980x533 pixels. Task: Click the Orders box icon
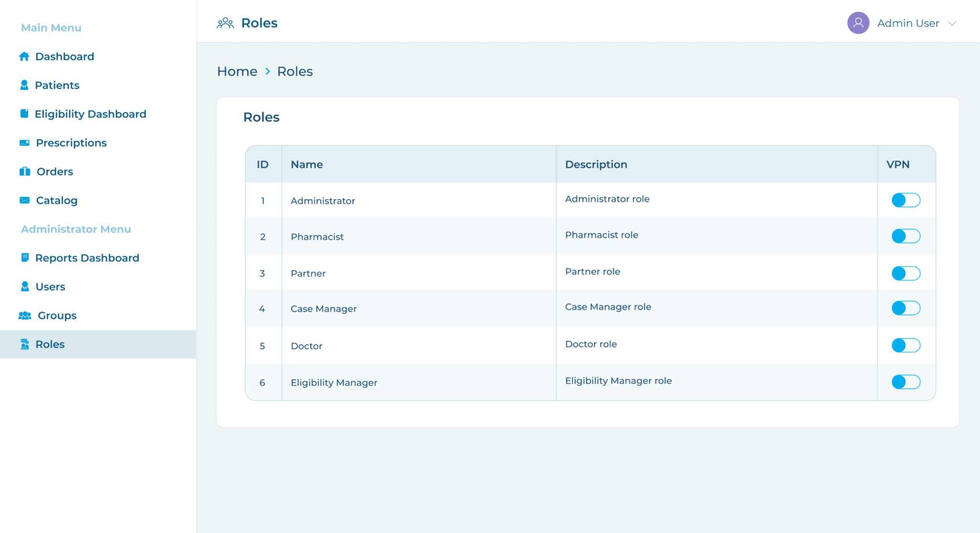point(25,171)
